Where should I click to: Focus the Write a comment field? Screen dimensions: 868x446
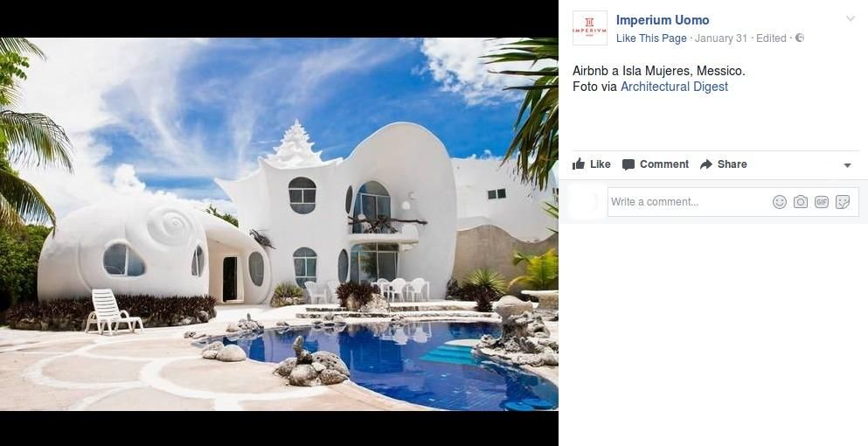pos(733,202)
